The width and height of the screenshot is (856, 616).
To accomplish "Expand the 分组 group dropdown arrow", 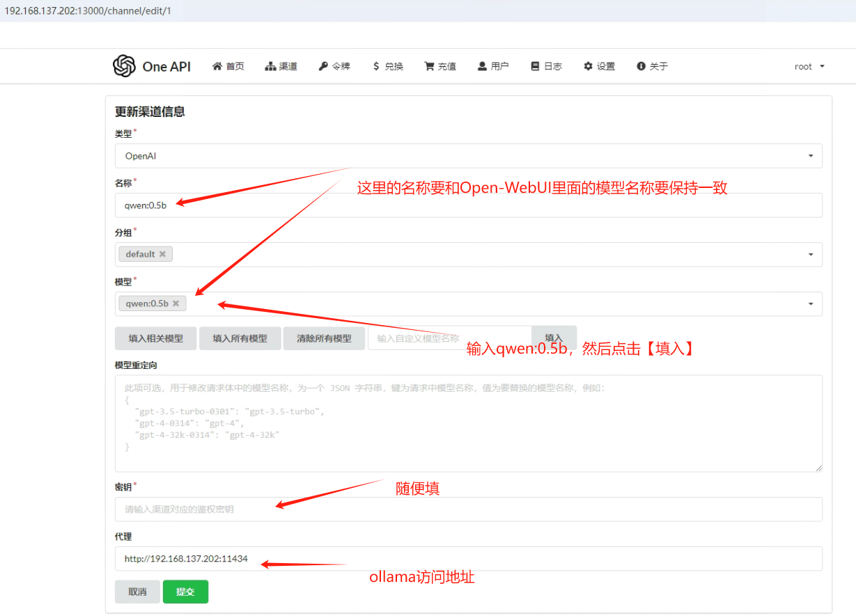I will coord(811,255).
